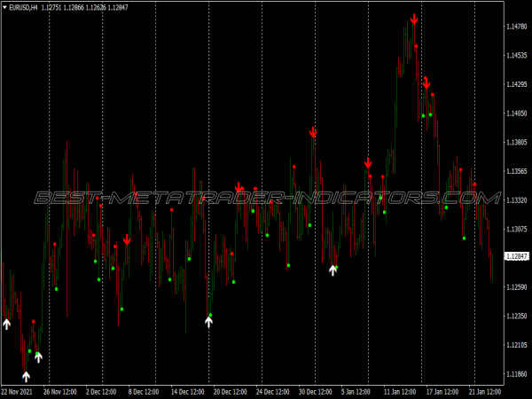
Task: Select price axis label 1.13320
Action: (517, 200)
